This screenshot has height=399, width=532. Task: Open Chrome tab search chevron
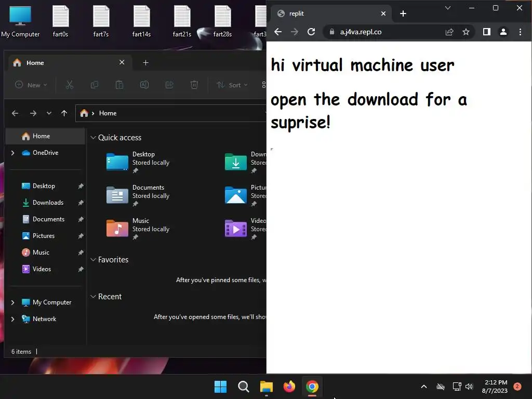pos(448,8)
